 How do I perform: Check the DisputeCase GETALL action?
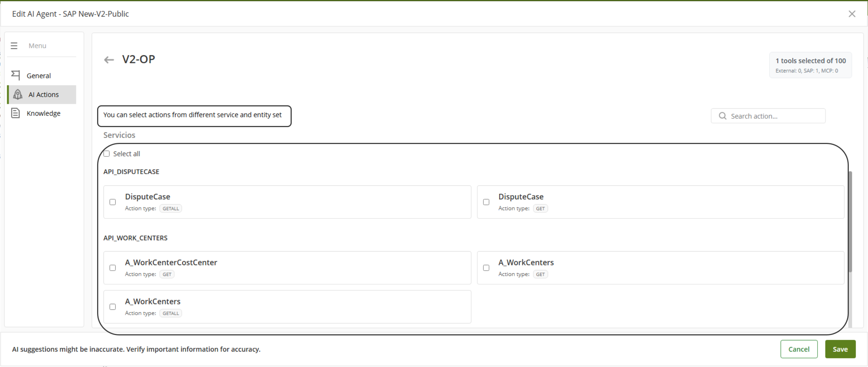tap(113, 202)
